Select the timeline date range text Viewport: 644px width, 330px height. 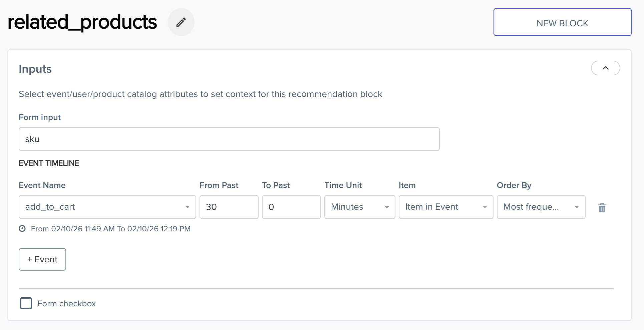tap(111, 229)
